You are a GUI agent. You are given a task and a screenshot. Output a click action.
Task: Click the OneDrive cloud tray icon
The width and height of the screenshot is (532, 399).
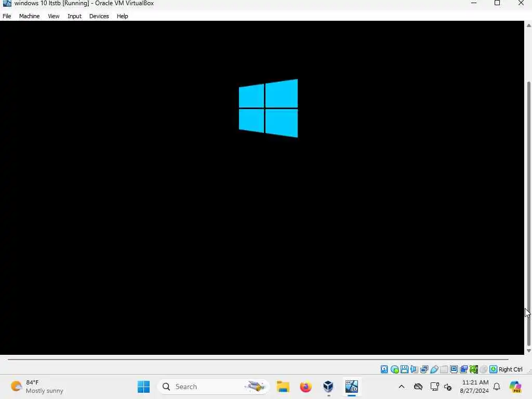[x=418, y=387]
